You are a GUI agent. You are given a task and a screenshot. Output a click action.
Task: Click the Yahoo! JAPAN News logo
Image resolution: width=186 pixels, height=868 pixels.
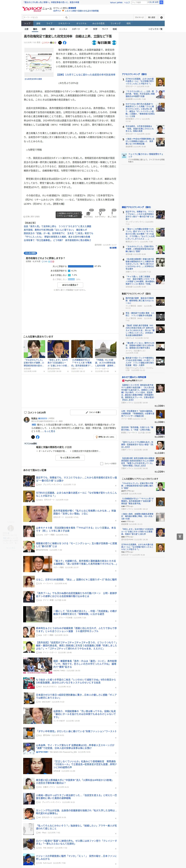click(x=37, y=9)
